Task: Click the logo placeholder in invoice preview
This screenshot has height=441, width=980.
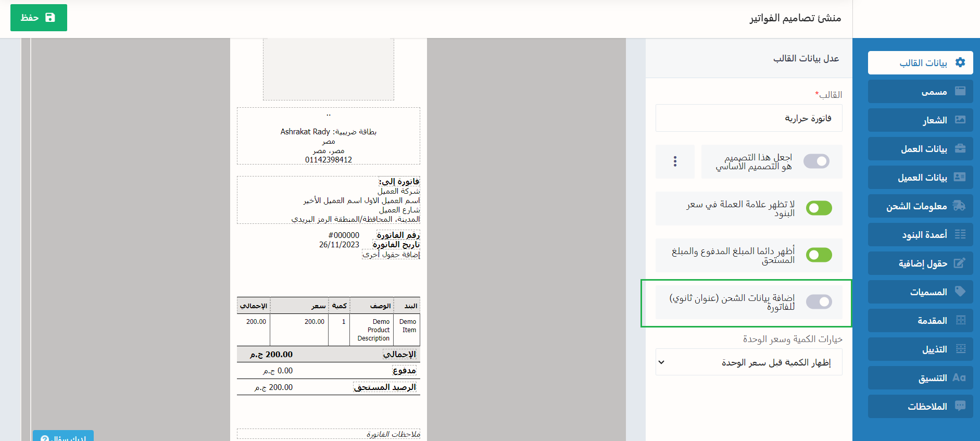Action: coord(328,69)
